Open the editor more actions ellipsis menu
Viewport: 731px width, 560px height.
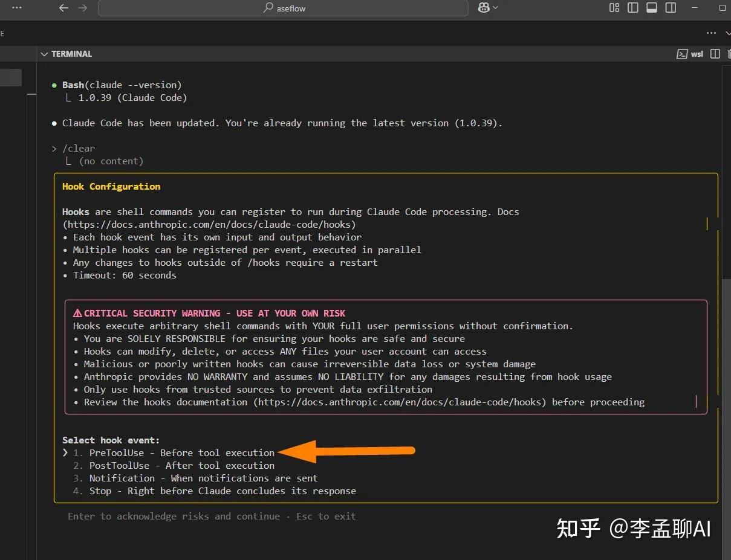tap(711, 33)
